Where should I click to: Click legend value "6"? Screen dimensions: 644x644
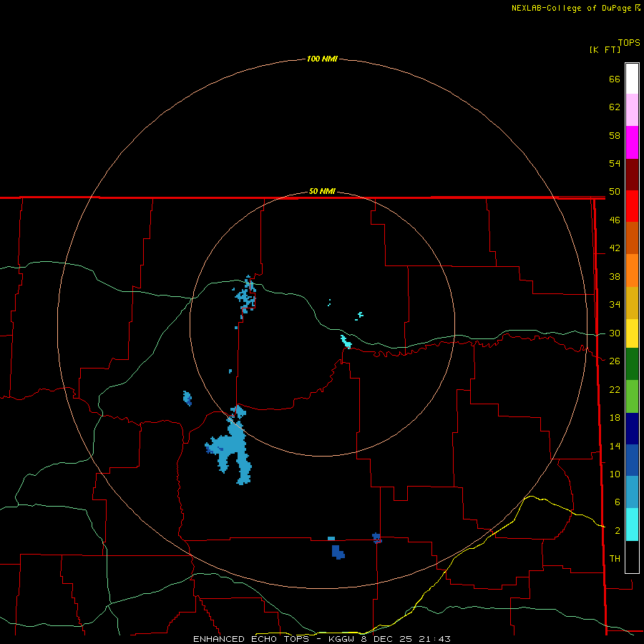(617, 502)
